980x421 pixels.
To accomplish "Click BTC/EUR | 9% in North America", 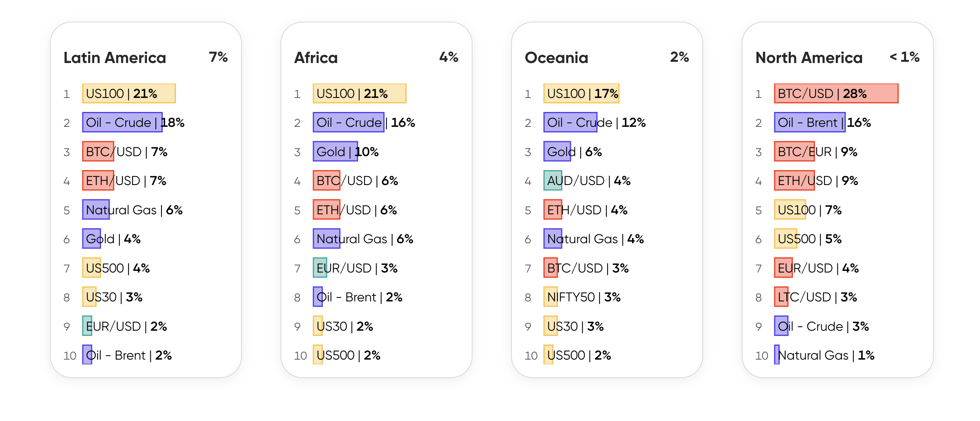I will pyautogui.click(x=816, y=152).
